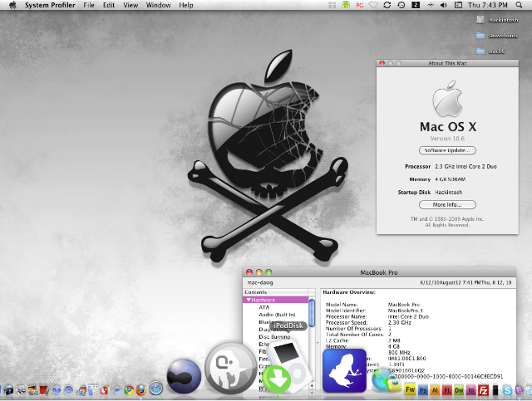Click Hackintosh startup disk name text
This screenshot has width=532, height=401.
(x=449, y=192)
